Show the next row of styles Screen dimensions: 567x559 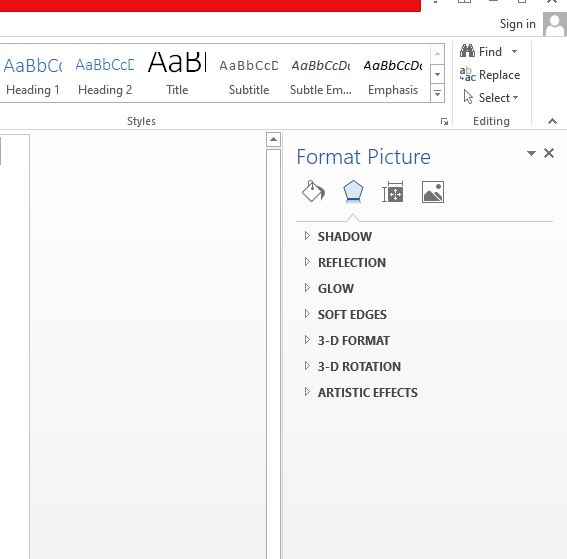pos(438,74)
